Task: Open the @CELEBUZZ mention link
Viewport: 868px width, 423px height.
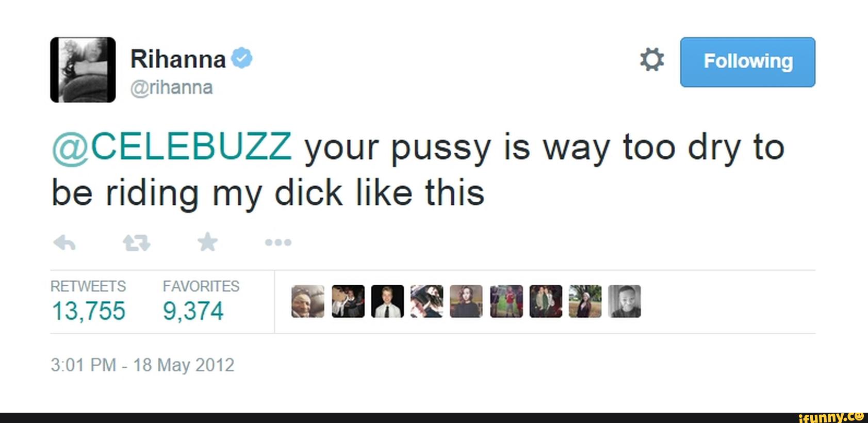Action: [172, 148]
